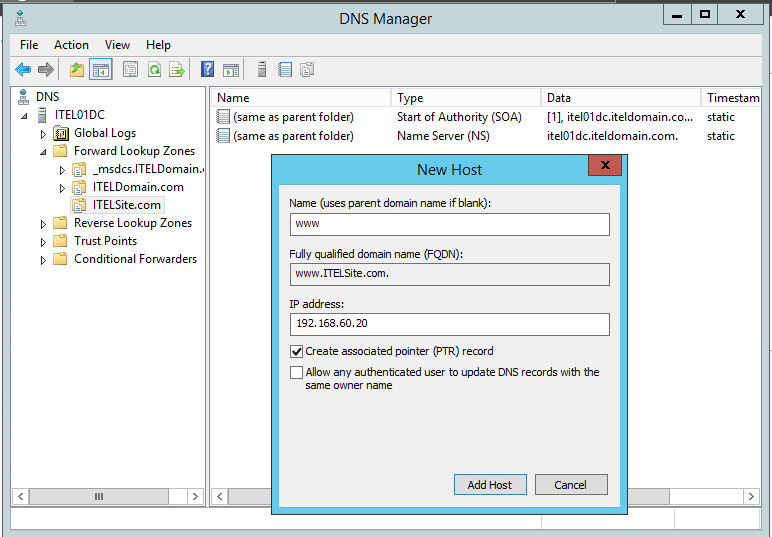The height and width of the screenshot is (537, 772).
Task: Enable Allow any authenticated user to update checkbox
Action: pos(296,373)
